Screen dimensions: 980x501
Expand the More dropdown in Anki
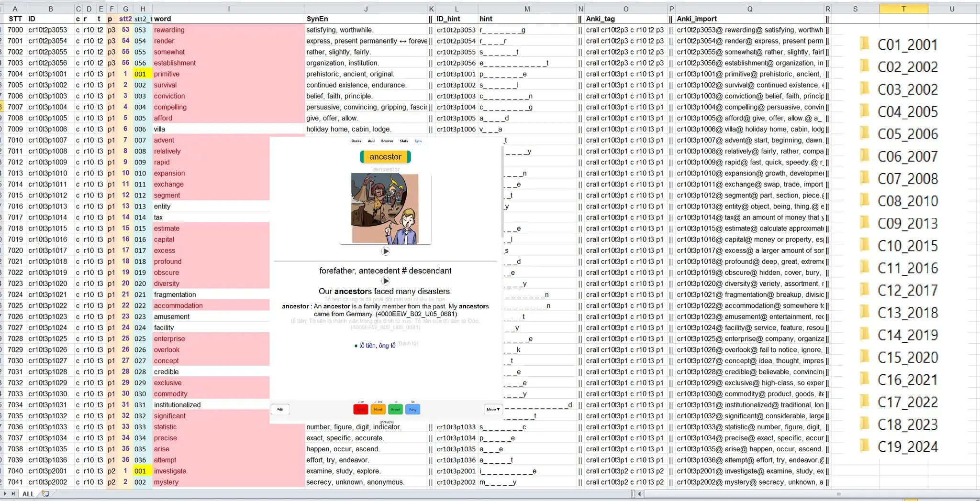[x=493, y=409]
